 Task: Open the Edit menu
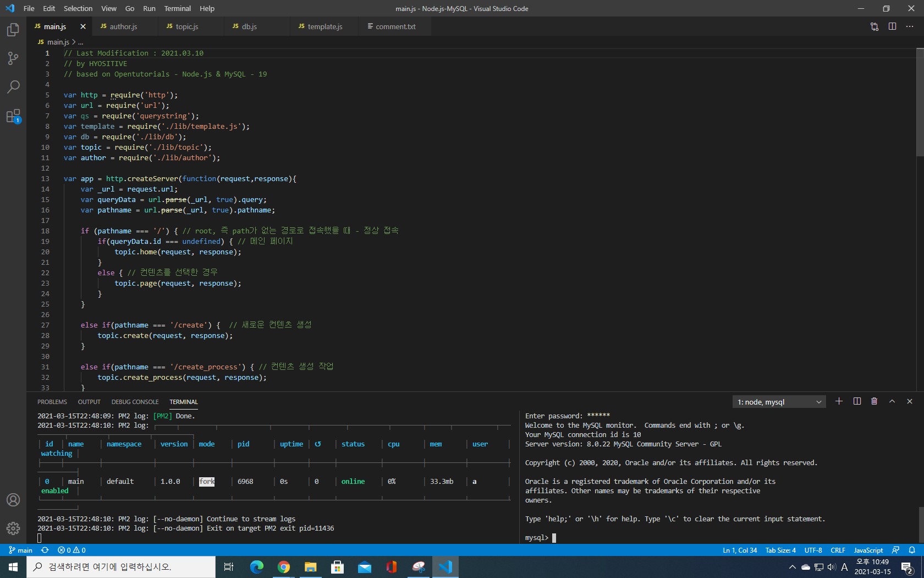(x=49, y=8)
